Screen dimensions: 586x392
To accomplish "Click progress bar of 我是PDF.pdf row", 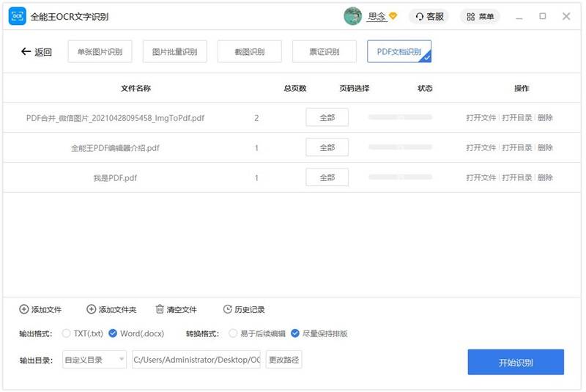I will [400, 177].
